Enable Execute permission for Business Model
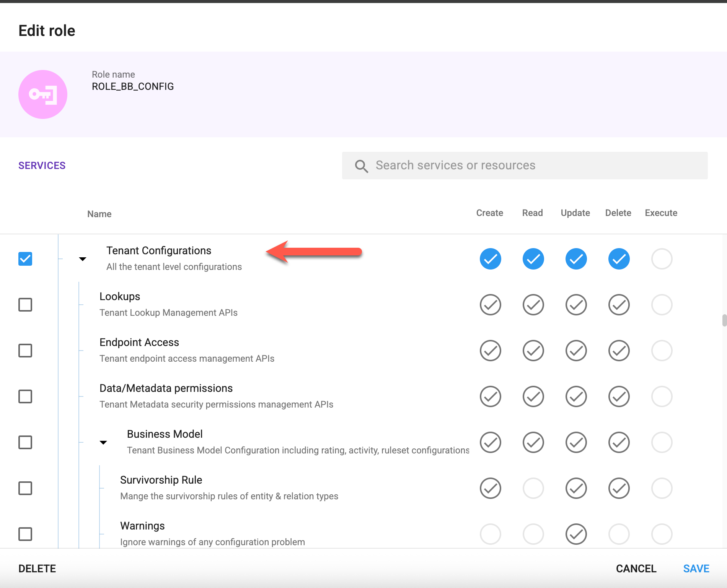The image size is (727, 588). click(x=662, y=442)
